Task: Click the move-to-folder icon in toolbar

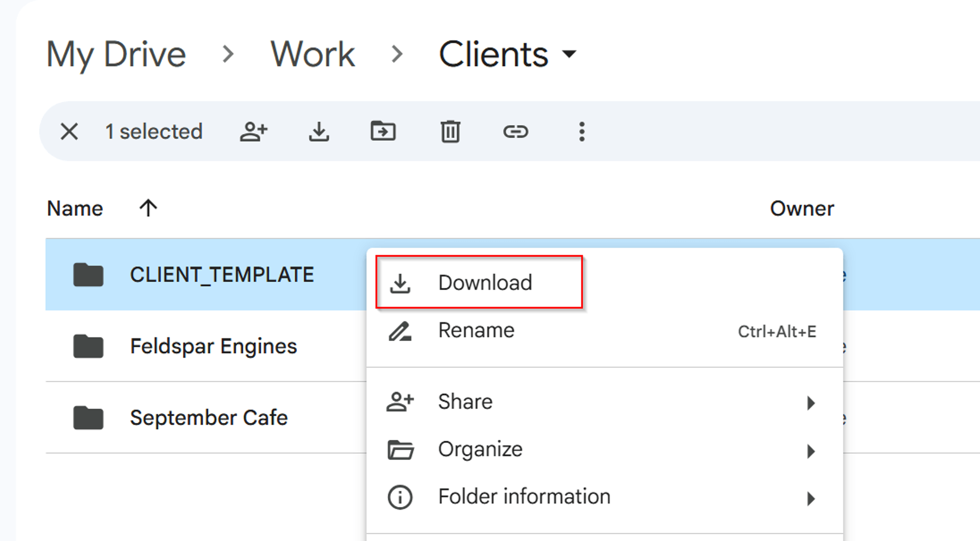Action: [383, 131]
